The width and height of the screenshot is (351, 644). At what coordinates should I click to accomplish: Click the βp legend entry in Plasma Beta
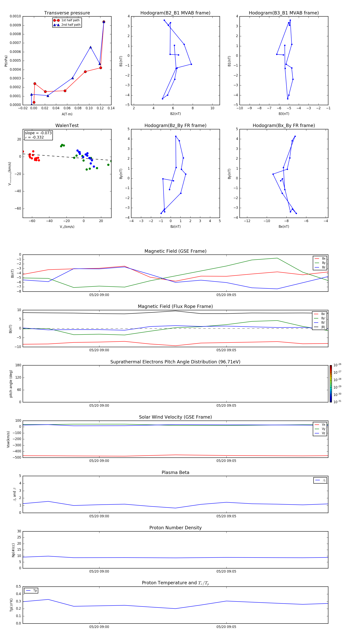(x=320, y=480)
